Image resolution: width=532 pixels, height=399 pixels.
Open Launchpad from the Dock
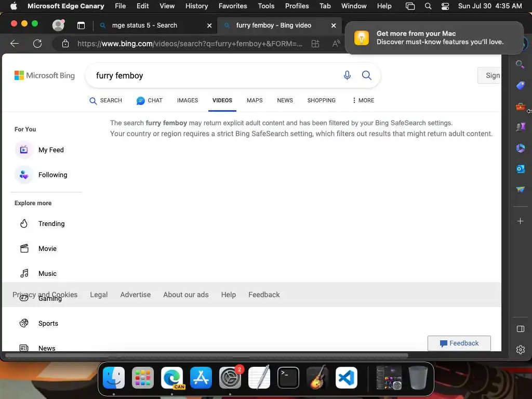click(143, 378)
